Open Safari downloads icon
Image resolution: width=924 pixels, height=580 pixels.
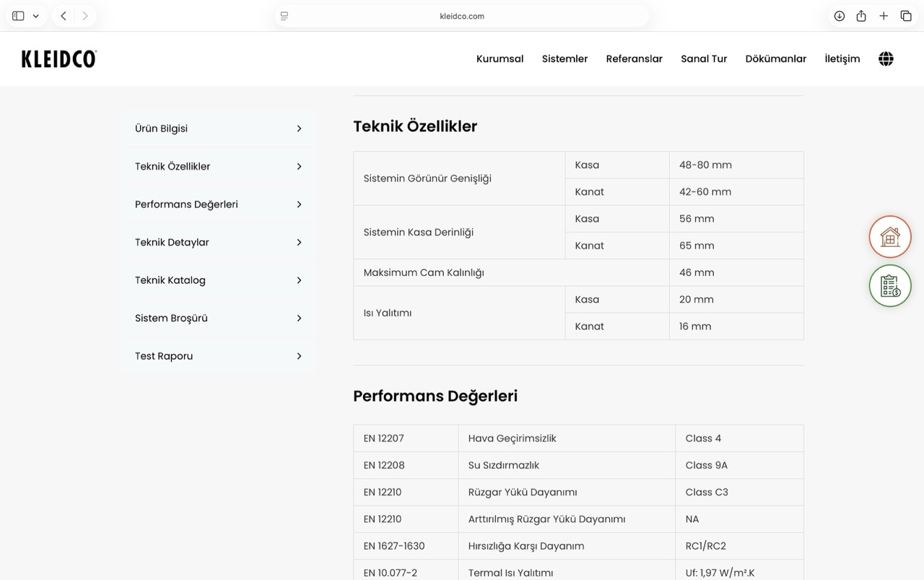pyautogui.click(x=839, y=16)
